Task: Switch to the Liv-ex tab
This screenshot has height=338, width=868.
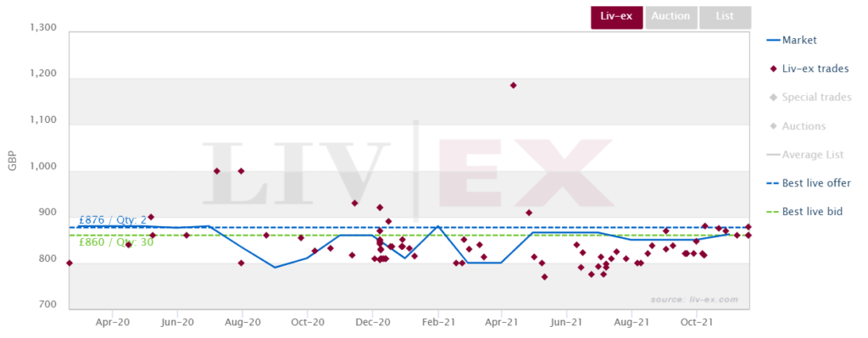Action: 617,17
